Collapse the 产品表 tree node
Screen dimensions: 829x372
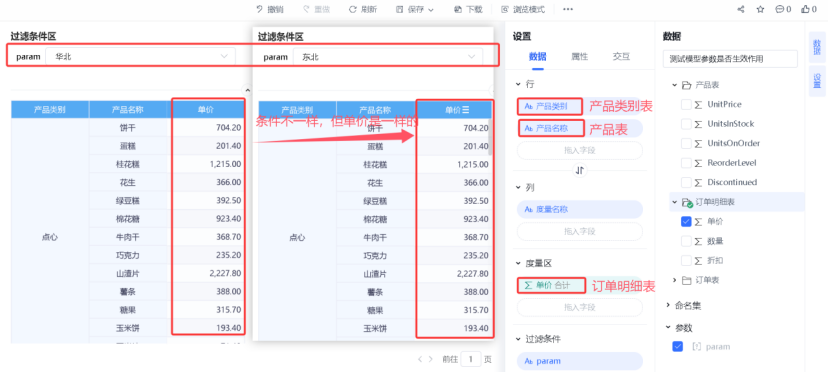click(x=675, y=85)
